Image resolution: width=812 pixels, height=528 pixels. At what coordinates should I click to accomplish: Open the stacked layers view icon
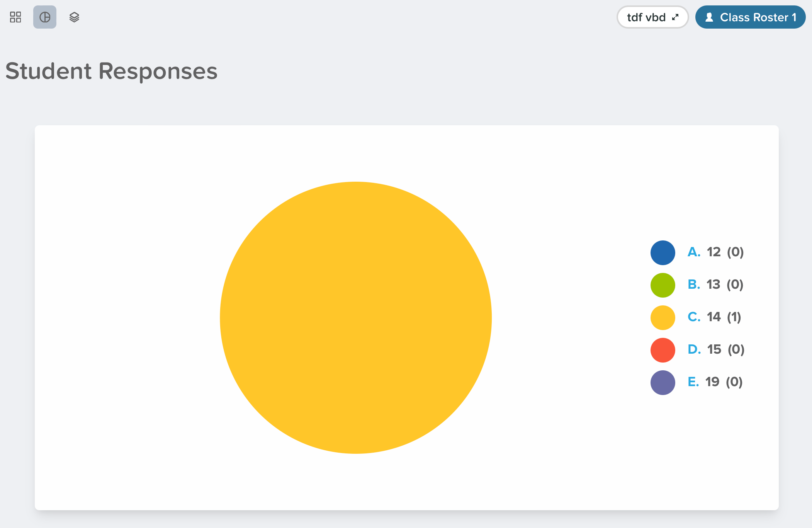click(74, 17)
